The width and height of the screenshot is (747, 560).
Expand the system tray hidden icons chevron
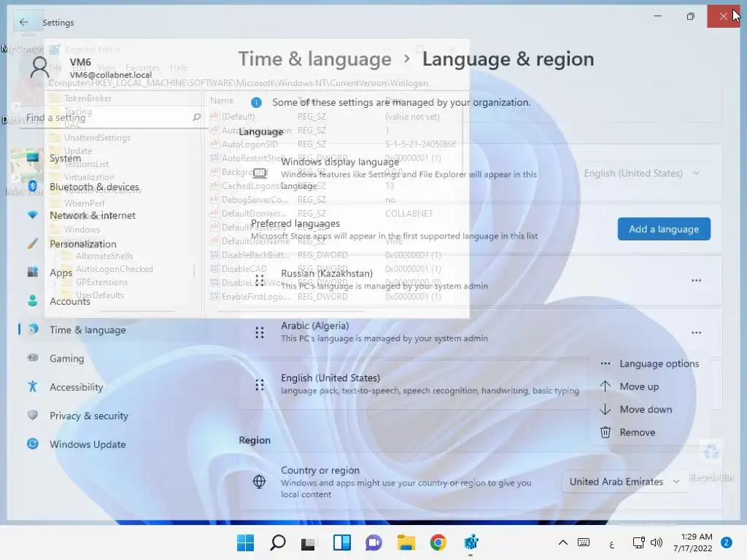[x=562, y=542]
